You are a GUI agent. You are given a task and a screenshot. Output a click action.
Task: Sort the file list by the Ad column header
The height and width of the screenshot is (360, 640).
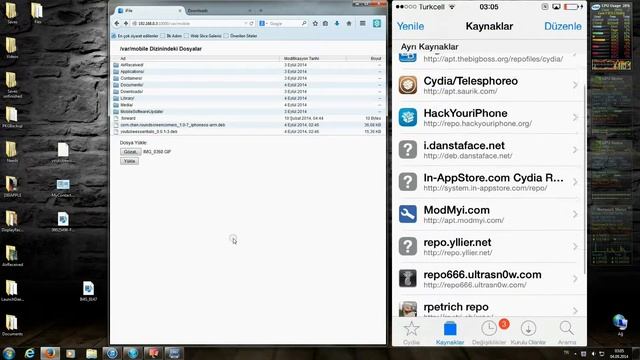pyautogui.click(x=123, y=58)
